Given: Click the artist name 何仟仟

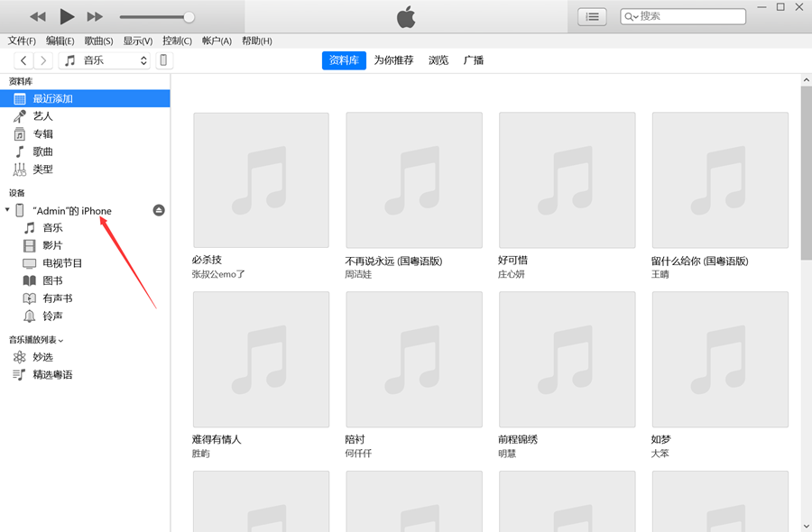Looking at the screenshot, I should click(358, 454).
